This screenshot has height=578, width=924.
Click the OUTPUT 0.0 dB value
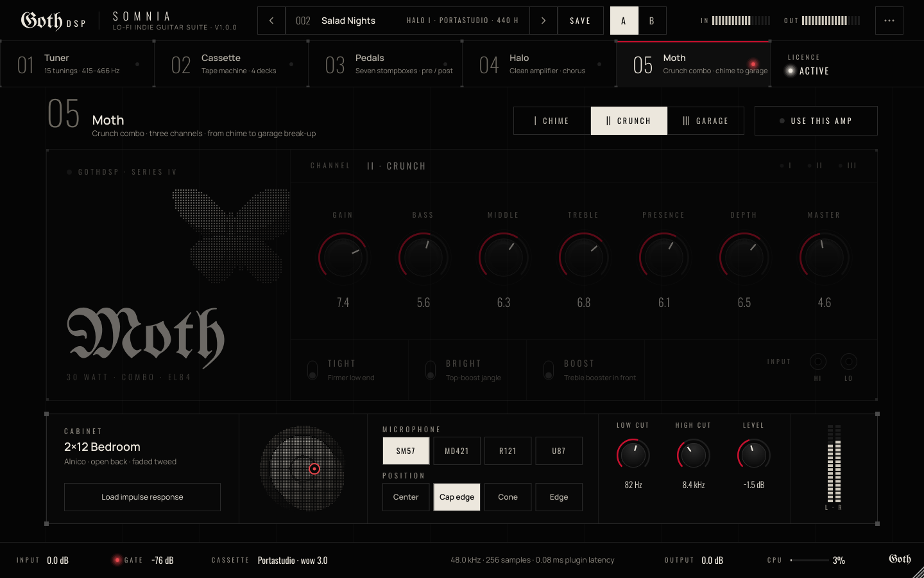712,560
